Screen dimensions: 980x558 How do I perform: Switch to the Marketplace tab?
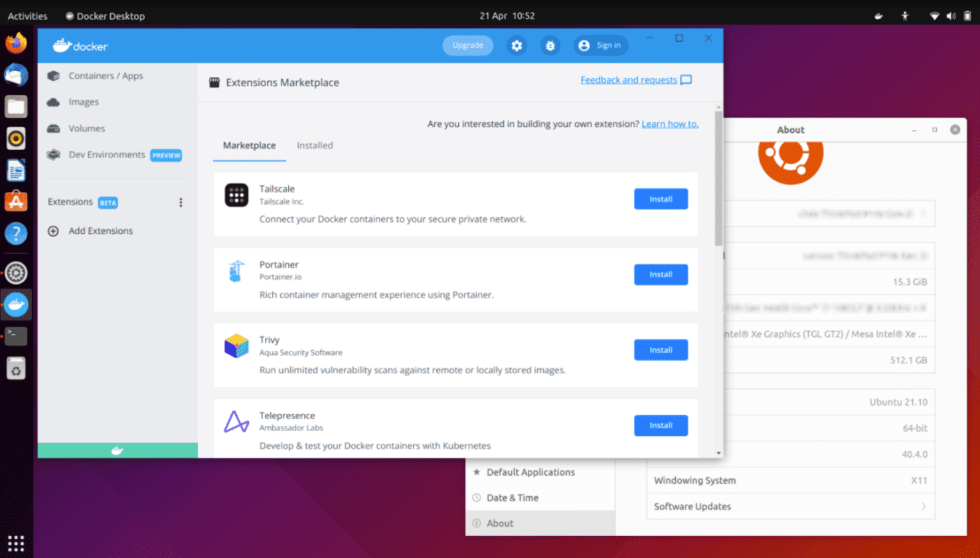click(x=249, y=145)
